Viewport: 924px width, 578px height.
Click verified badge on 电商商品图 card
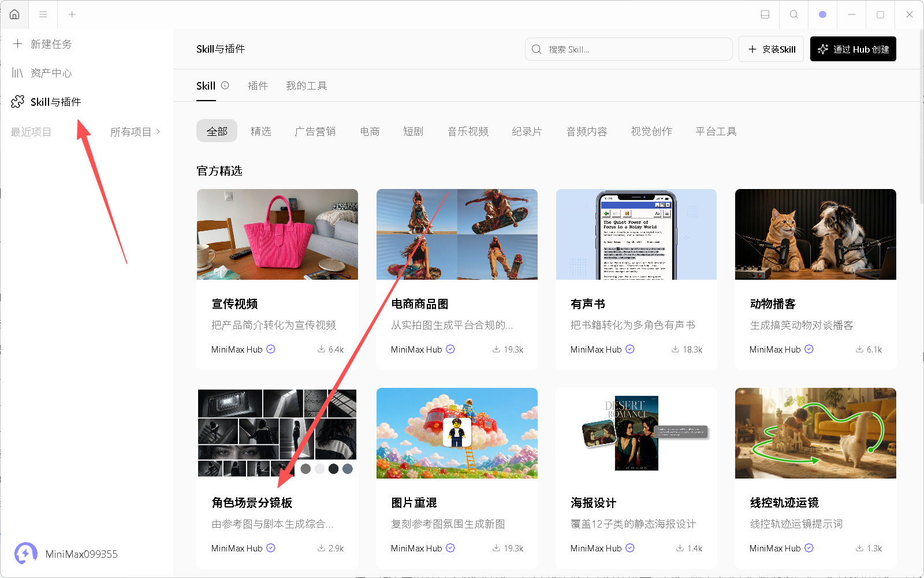click(450, 349)
